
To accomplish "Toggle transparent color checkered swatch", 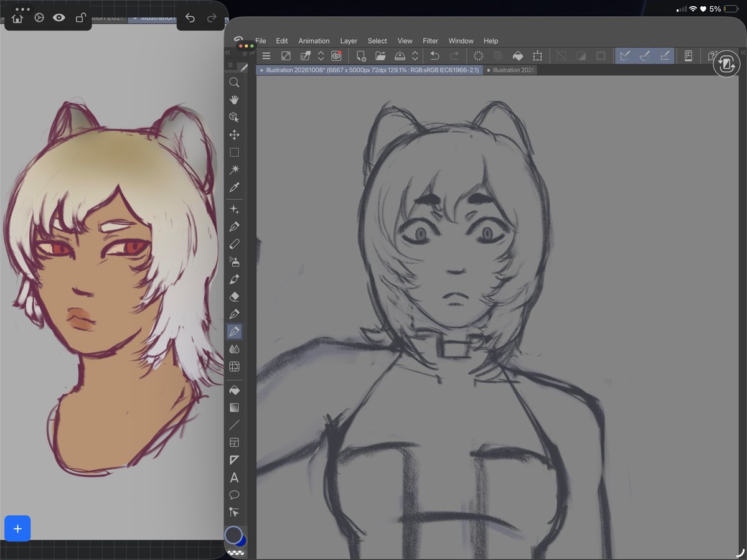I will pos(235,553).
